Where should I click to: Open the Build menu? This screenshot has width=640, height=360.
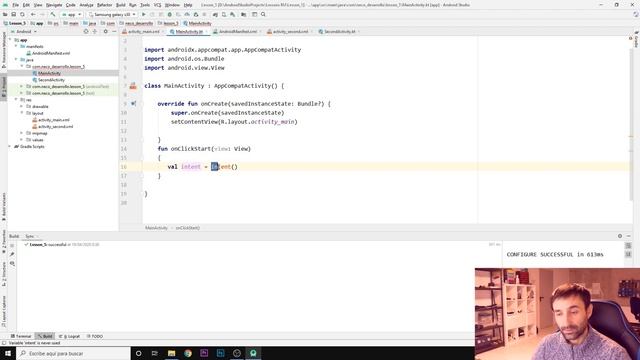click(120, 5)
